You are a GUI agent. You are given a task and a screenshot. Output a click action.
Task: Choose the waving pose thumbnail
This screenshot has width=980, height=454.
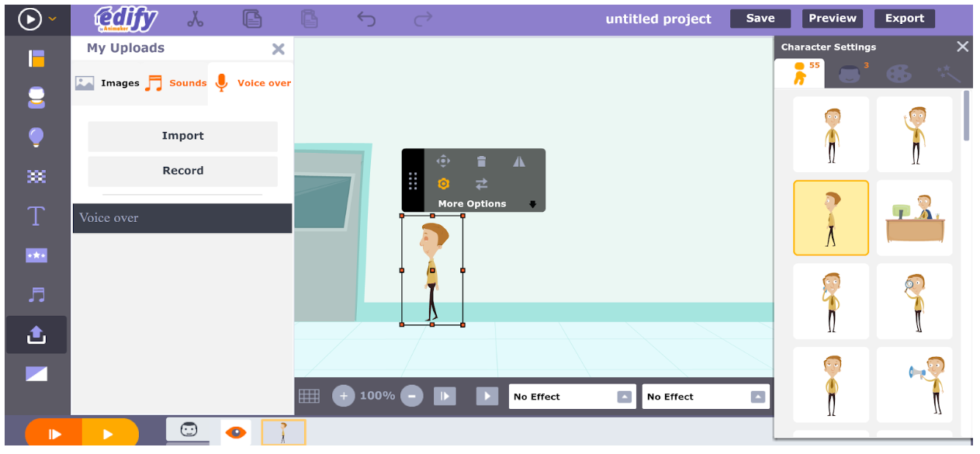[914, 134]
